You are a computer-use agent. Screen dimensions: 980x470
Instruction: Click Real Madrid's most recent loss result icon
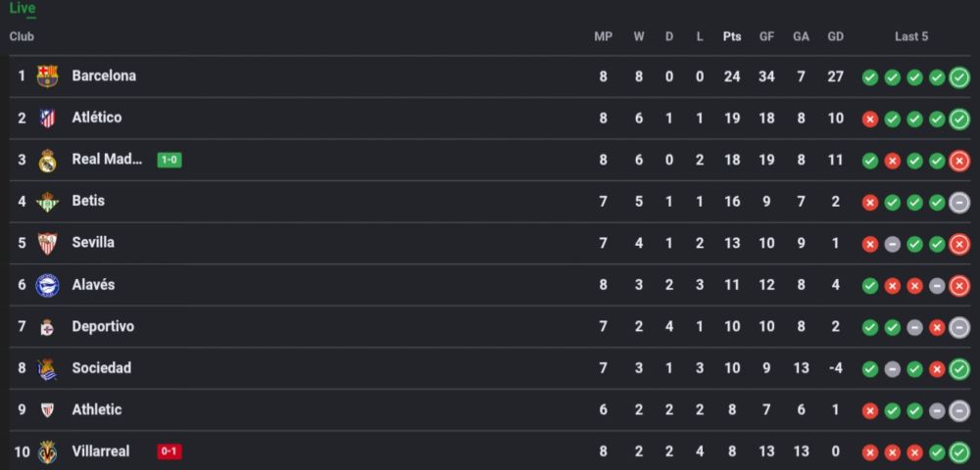(x=959, y=161)
